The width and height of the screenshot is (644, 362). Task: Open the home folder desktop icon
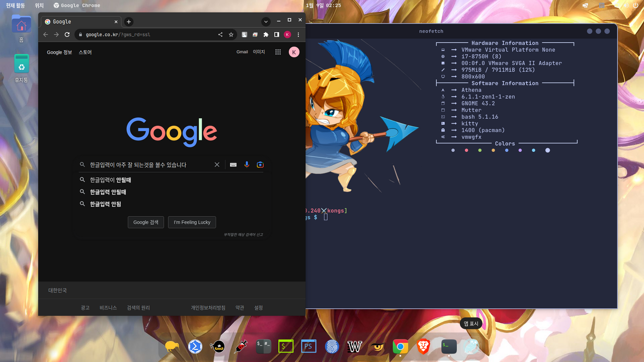(21, 29)
